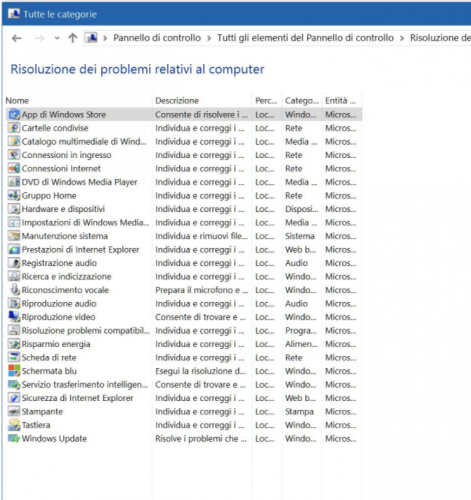This screenshot has width=471, height=500.
Task: Click the Windows Update troubleshooter icon
Action: tap(14, 438)
